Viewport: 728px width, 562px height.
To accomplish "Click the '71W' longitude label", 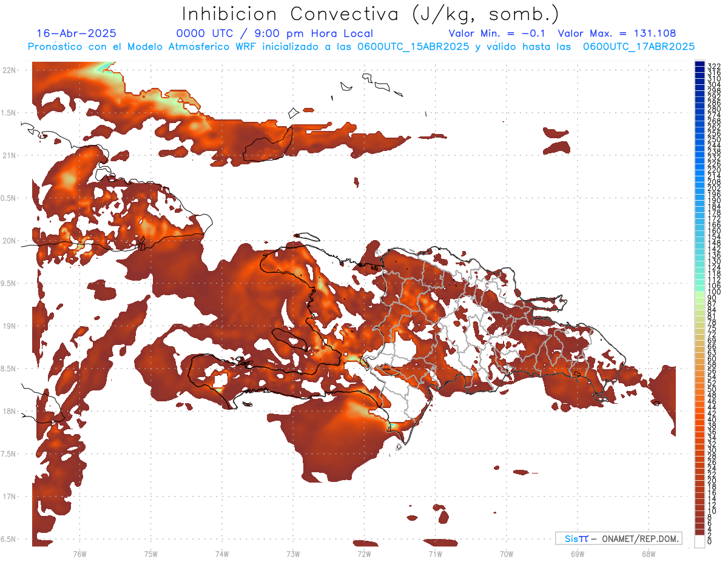I will coord(435,554).
